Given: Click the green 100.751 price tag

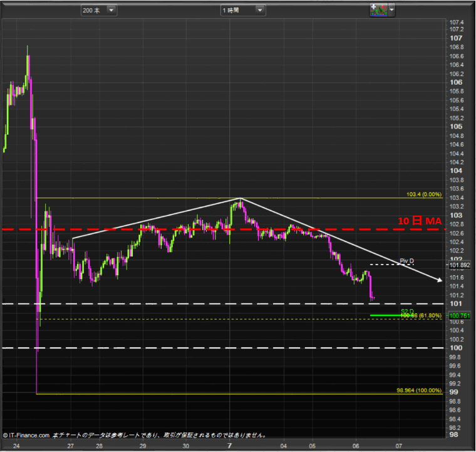Looking at the screenshot, I should coord(460,316).
